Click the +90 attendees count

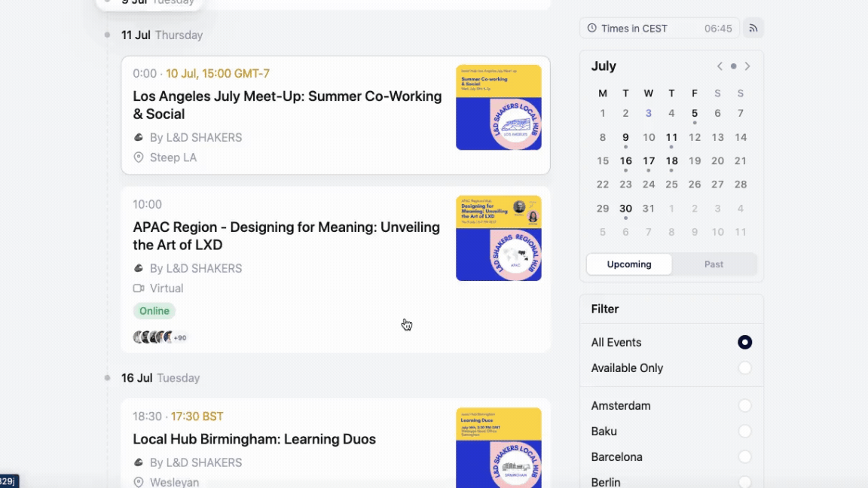(x=180, y=337)
